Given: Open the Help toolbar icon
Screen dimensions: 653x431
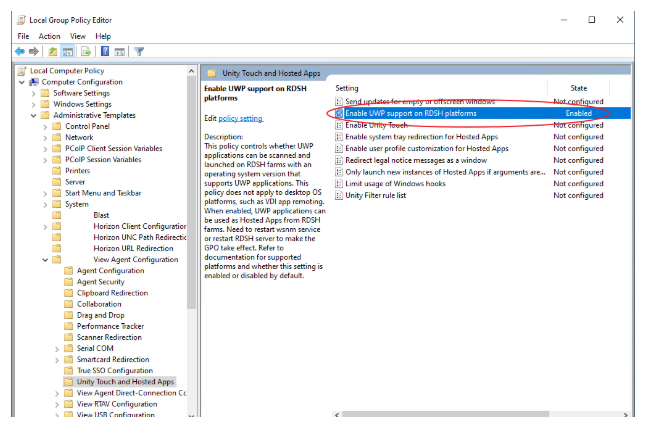Looking at the screenshot, I should (x=104, y=51).
